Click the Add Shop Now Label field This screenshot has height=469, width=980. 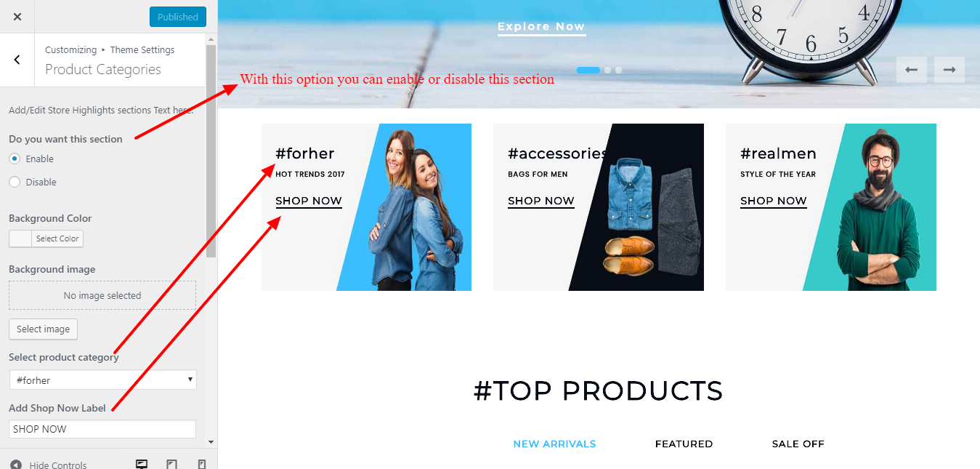tap(102, 429)
